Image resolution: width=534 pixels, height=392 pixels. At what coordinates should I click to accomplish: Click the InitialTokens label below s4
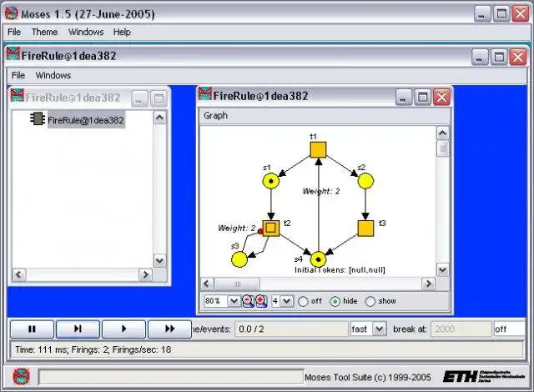(x=340, y=270)
